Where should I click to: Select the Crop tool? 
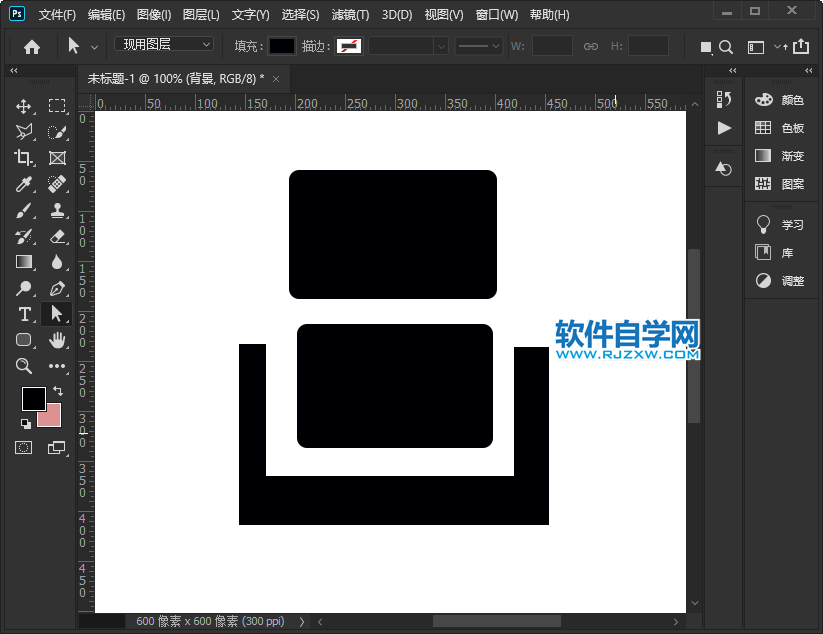[x=24, y=158]
